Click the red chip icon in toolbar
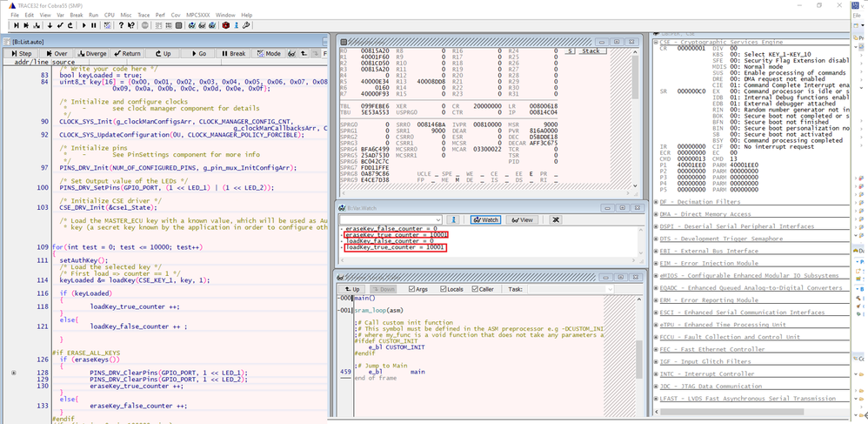 pos(225,26)
